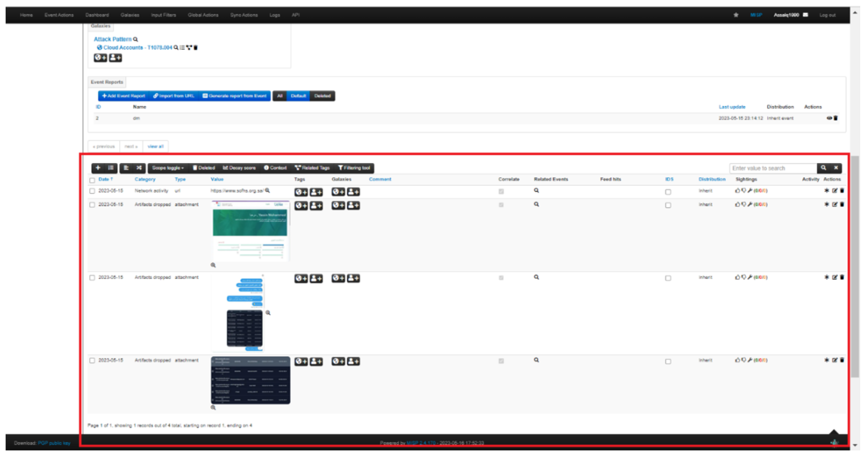Delete the url attribute with trash icon

[842, 191]
